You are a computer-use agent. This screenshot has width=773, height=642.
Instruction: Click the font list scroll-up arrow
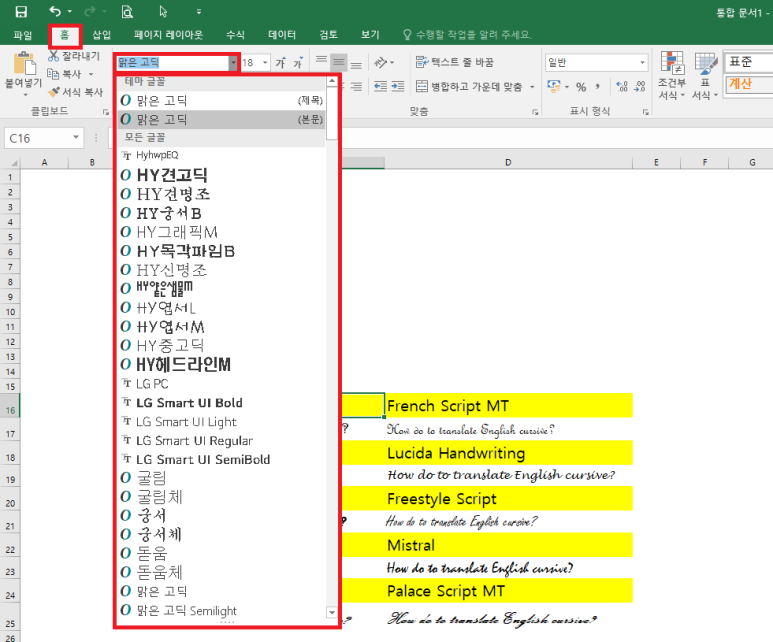click(x=332, y=81)
